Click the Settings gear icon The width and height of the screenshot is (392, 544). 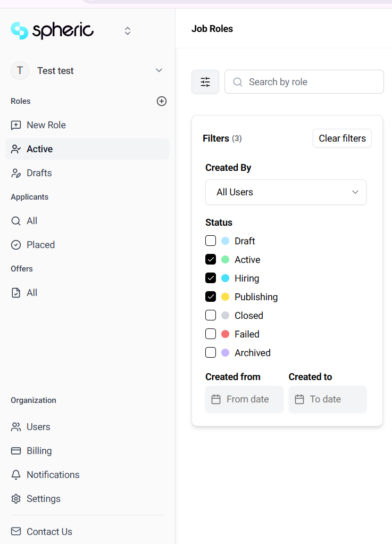[x=16, y=499]
